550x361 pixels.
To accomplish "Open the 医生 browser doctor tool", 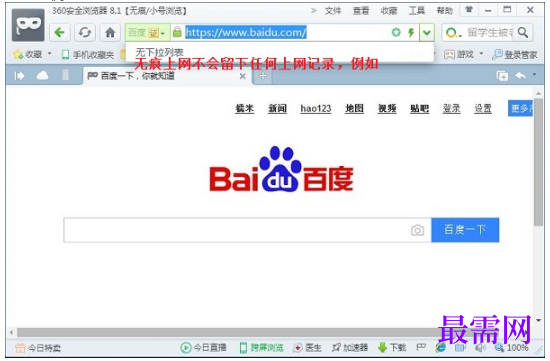I will [307, 348].
